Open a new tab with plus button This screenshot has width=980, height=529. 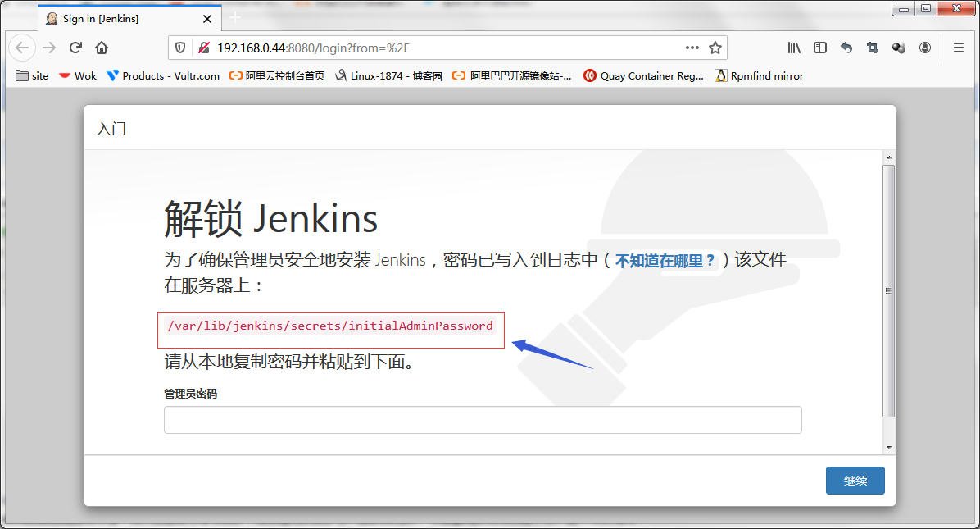click(235, 17)
